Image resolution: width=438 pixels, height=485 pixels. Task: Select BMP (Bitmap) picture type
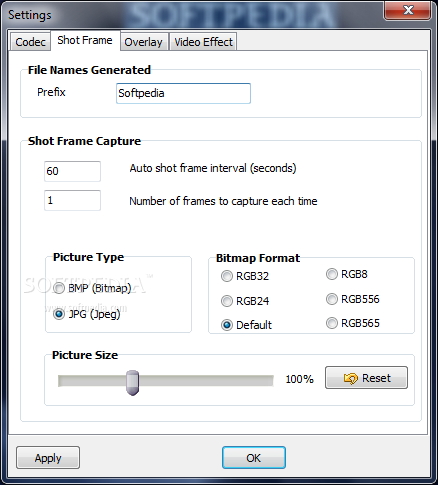(92, 288)
